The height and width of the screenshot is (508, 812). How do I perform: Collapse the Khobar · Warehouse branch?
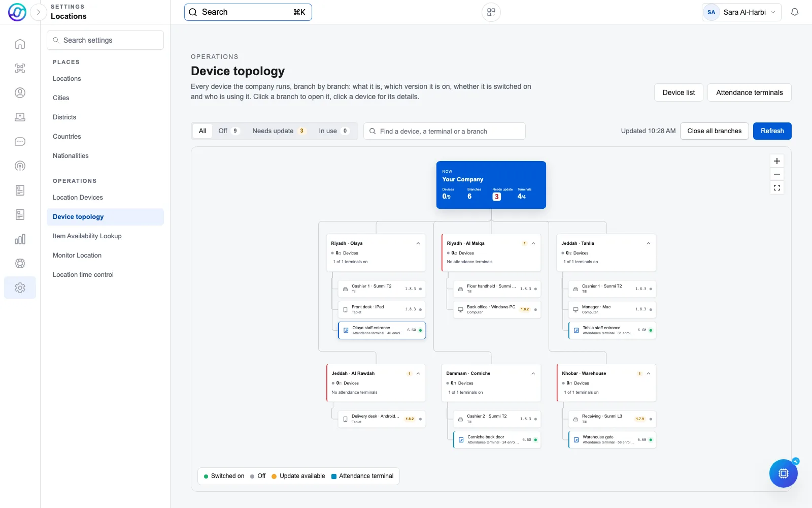[x=648, y=373]
